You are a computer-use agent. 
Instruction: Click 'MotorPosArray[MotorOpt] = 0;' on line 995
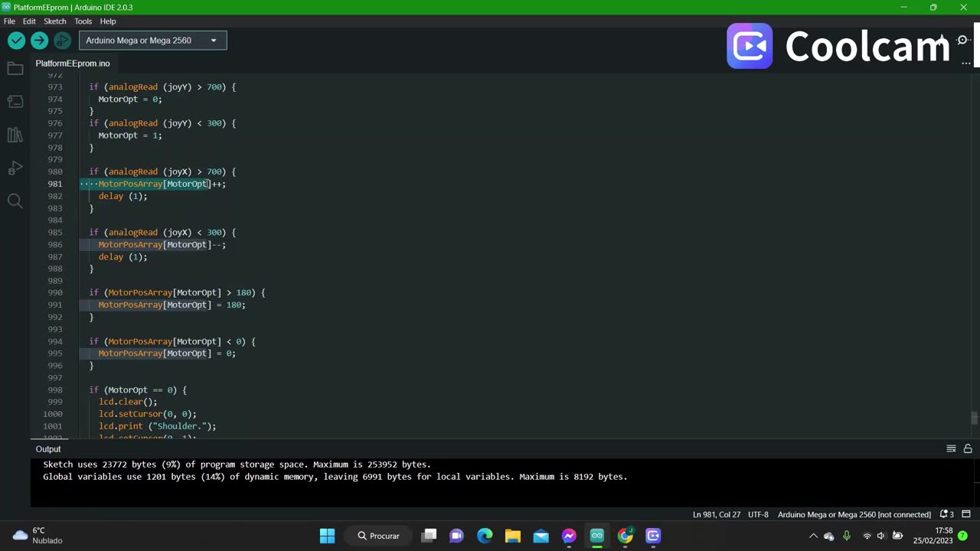(167, 354)
